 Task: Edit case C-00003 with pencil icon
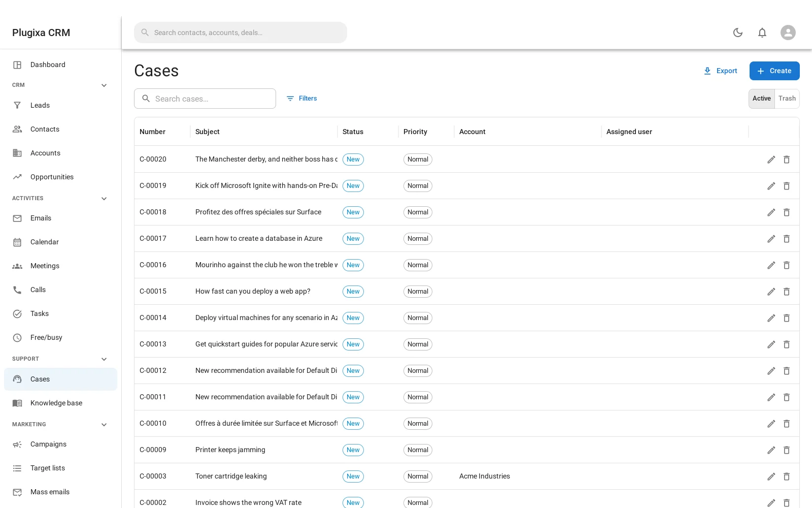click(771, 477)
